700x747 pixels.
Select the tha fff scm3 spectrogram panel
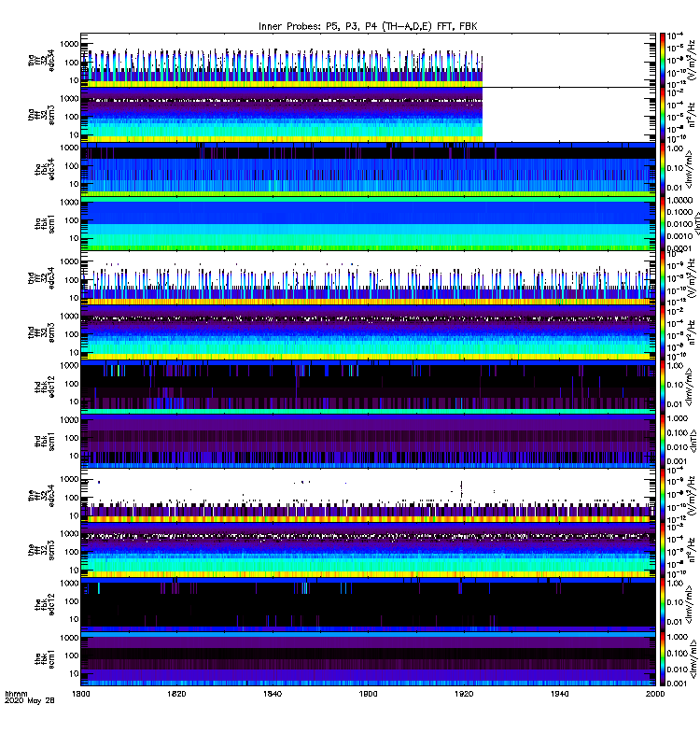[x=368, y=114]
